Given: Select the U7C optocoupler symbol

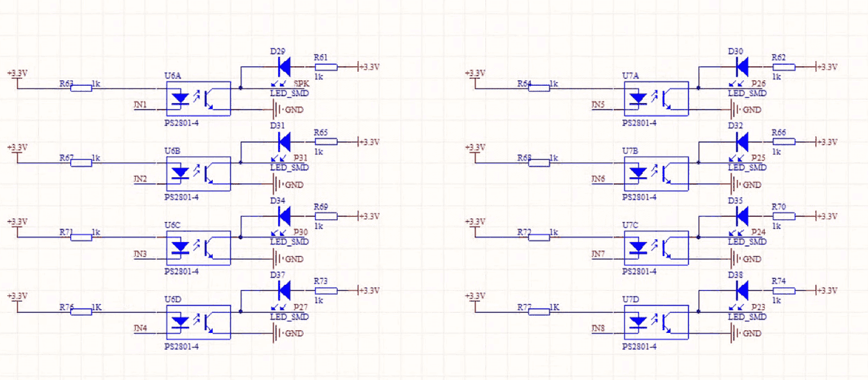Looking at the screenshot, I should point(656,248).
